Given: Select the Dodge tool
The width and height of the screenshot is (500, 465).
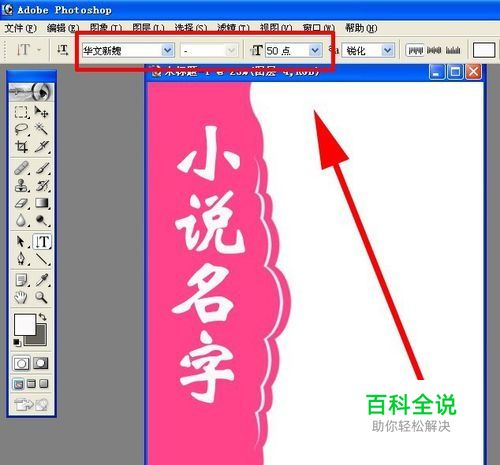Looking at the screenshot, I should click(42, 220).
